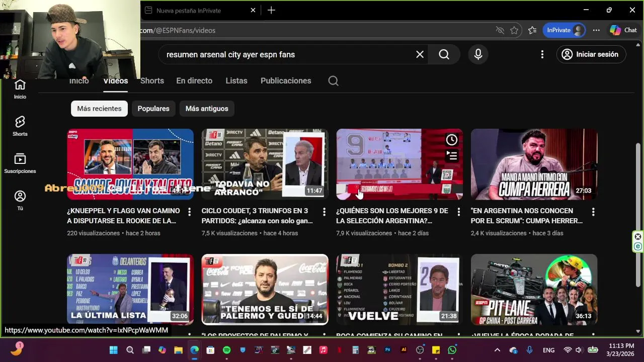Open the Tú section in sidebar
Image resolution: width=644 pixels, height=362 pixels.
(20, 201)
